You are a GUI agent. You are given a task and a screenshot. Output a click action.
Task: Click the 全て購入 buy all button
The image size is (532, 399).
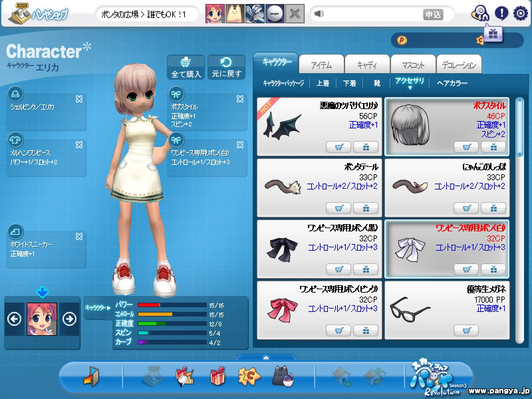(186, 68)
